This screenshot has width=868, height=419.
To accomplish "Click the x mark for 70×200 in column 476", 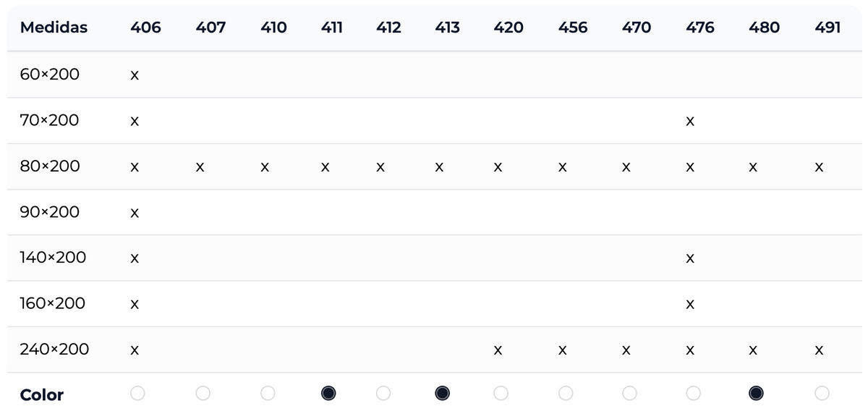I will (690, 122).
